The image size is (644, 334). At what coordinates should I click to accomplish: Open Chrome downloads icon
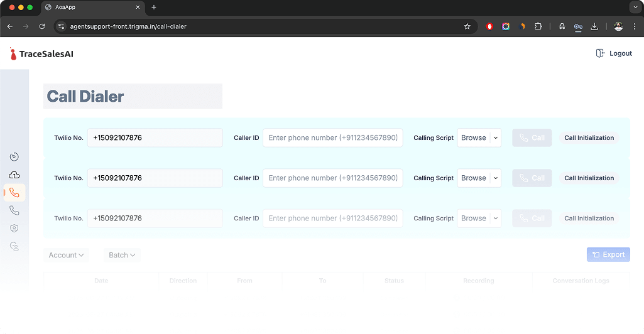tap(594, 26)
